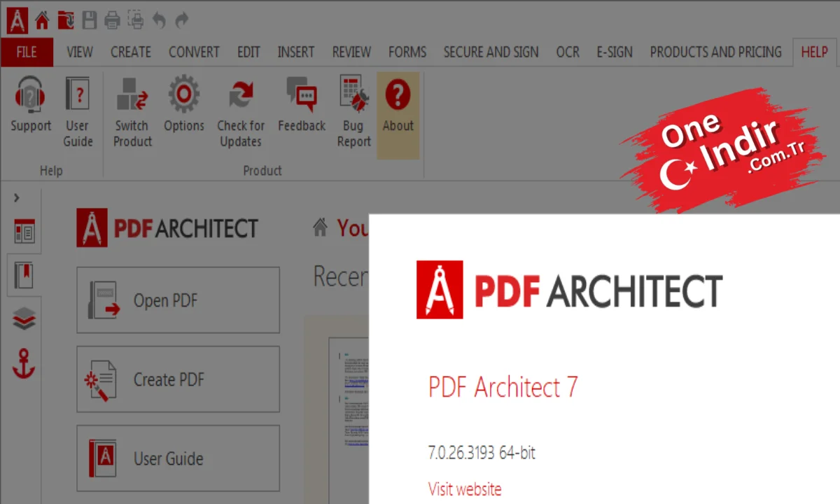
Task: Click the Home icon in quick access toolbar
Action: point(42,21)
